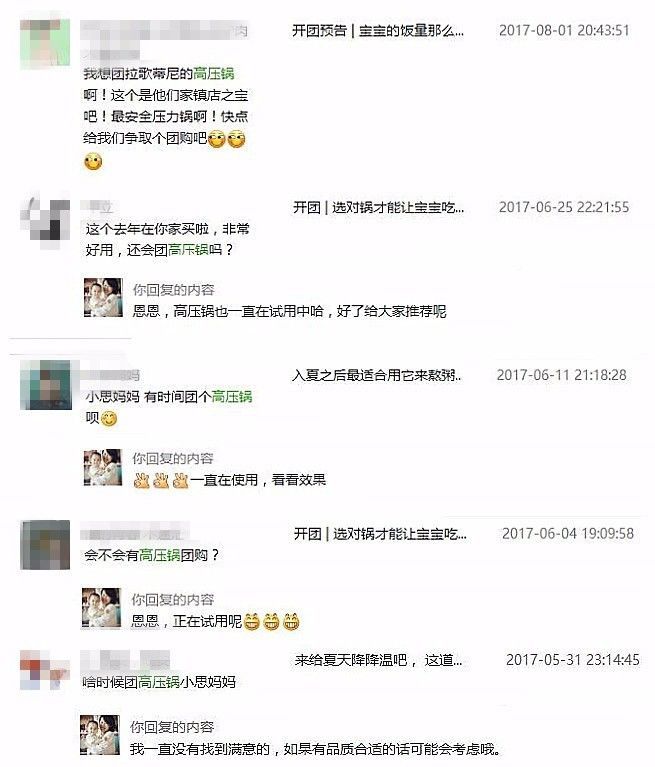Open article 入夏之后最适合用它来熬粥
Viewport: 655px width, 767px height.
tap(376, 375)
